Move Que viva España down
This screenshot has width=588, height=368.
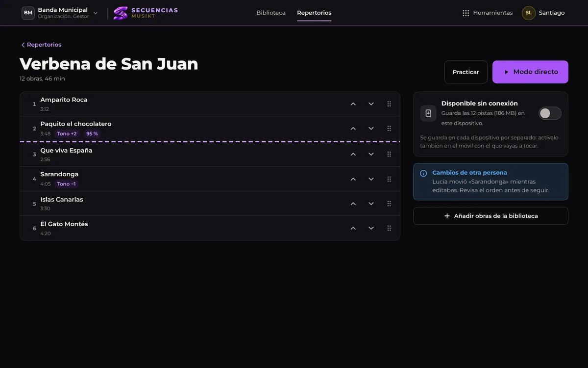click(x=371, y=154)
